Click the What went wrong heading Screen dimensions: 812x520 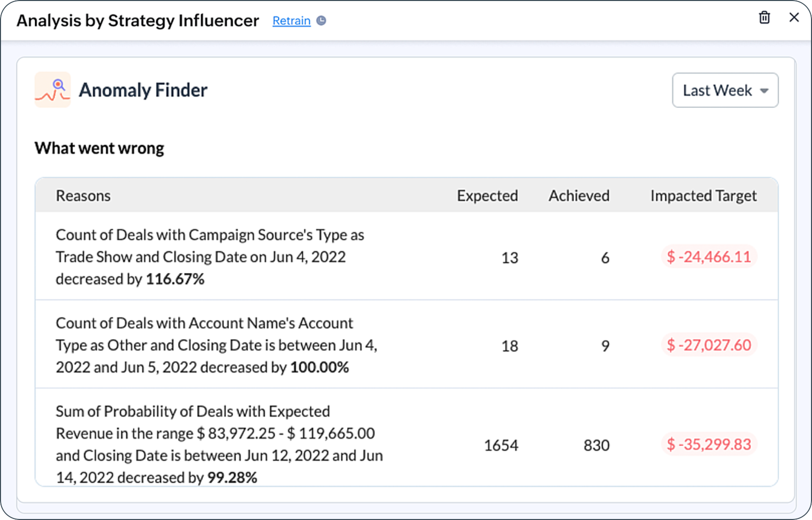(99, 148)
